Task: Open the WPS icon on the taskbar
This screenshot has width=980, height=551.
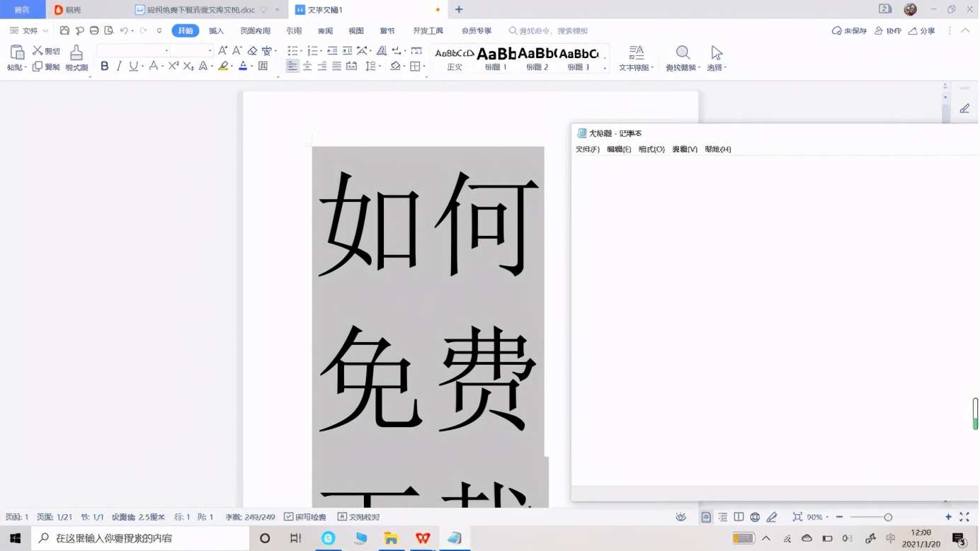Action: [423, 538]
